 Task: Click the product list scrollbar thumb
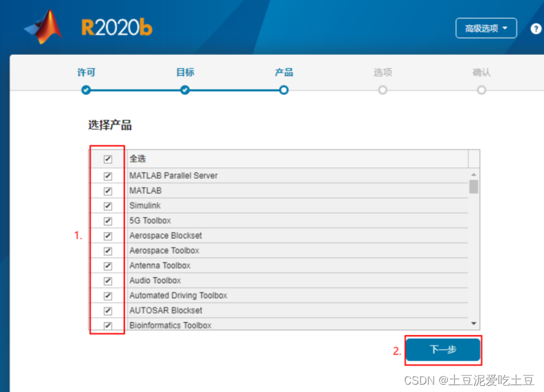pyautogui.click(x=474, y=187)
